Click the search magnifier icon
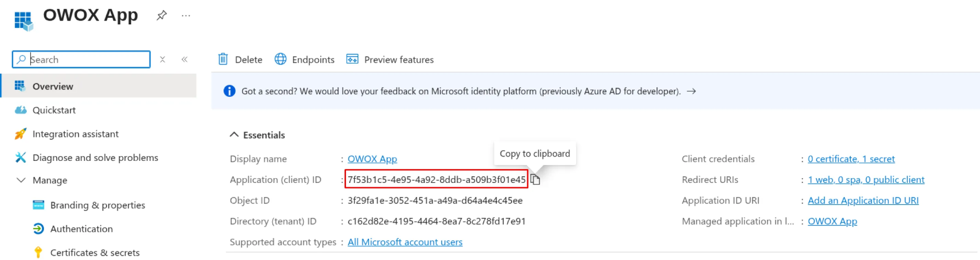This screenshot has width=980, height=260. click(21, 59)
